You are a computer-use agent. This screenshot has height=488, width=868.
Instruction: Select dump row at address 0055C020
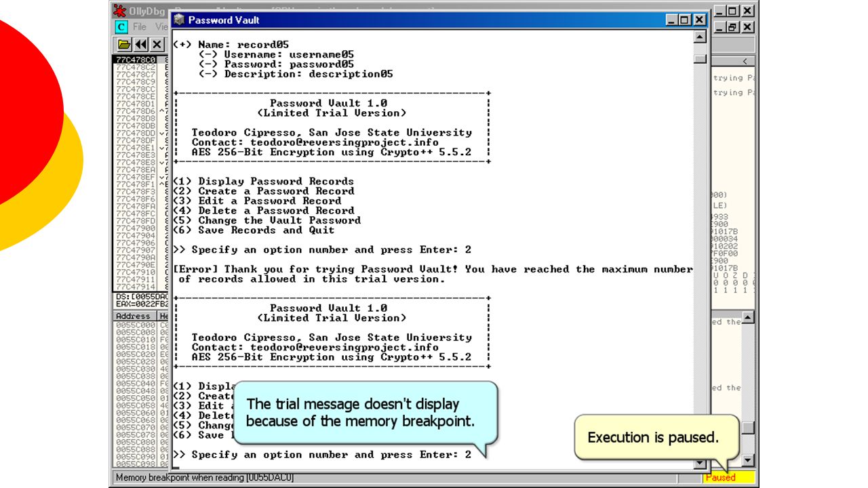[x=136, y=354]
